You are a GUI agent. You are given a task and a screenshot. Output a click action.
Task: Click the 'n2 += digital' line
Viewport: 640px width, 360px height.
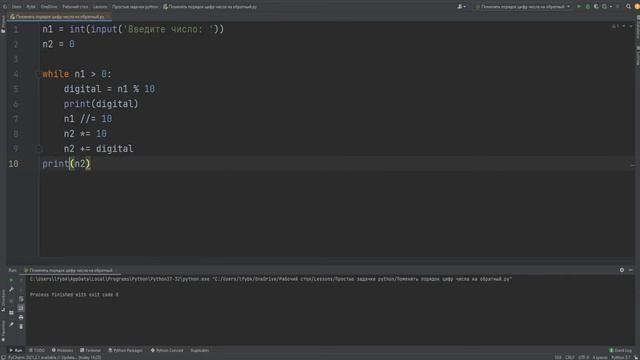point(98,149)
